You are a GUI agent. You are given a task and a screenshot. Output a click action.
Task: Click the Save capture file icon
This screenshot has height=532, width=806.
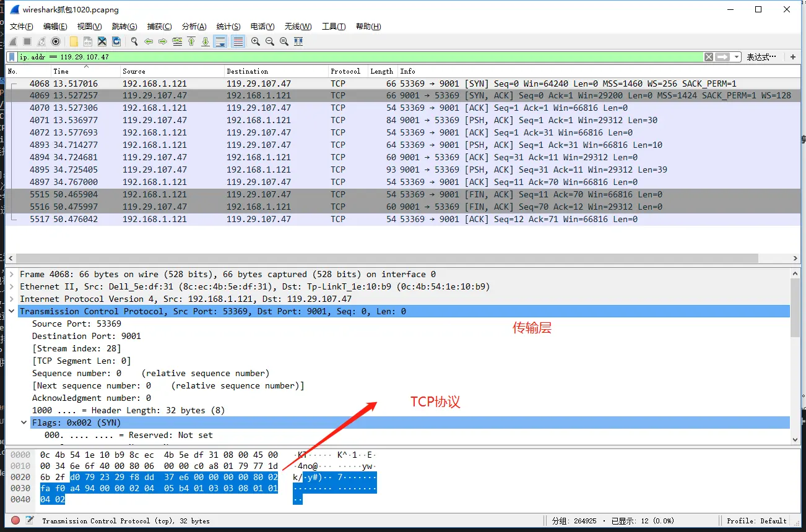tap(88, 41)
